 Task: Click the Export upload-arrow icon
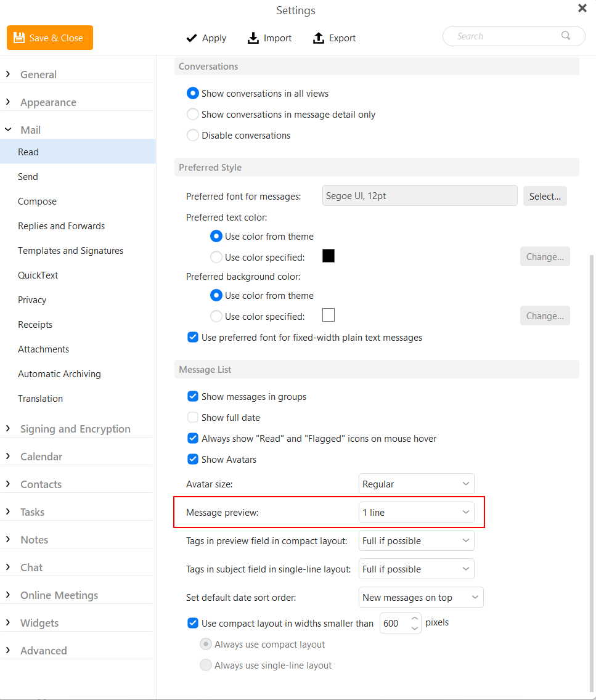point(318,38)
